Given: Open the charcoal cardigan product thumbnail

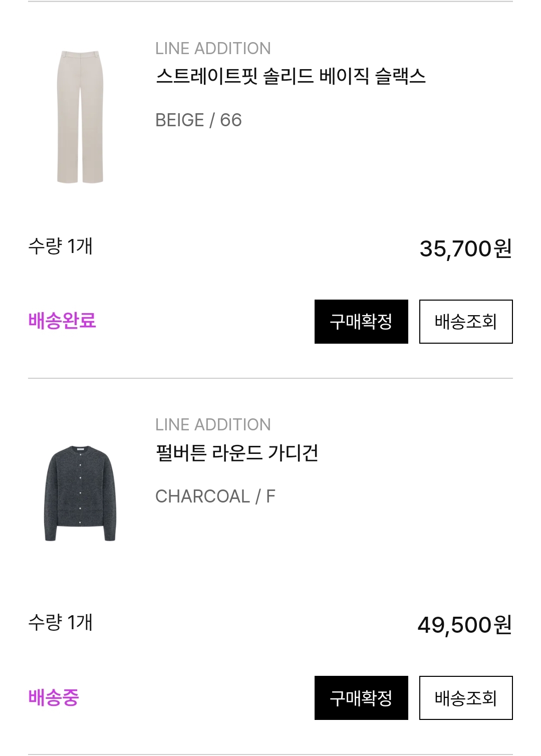Looking at the screenshot, I should 80,493.
